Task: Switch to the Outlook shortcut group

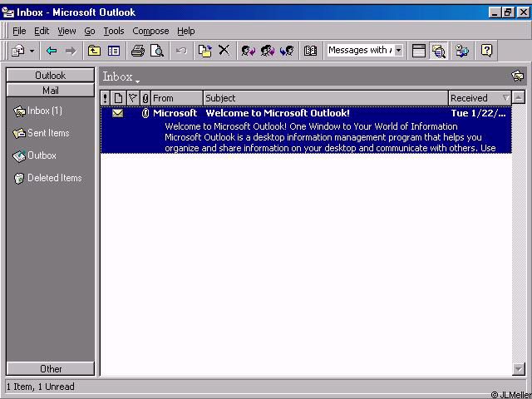Action: 50,75
